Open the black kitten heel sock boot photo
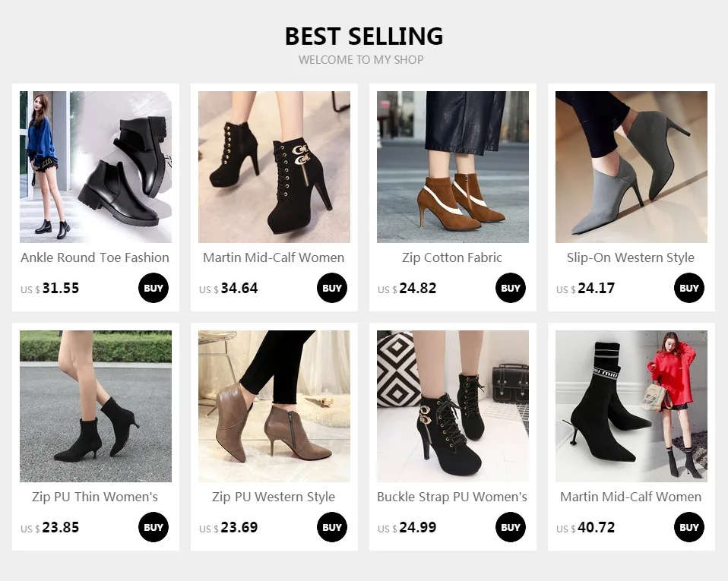Viewport: 728px width, 581px height. point(96,406)
